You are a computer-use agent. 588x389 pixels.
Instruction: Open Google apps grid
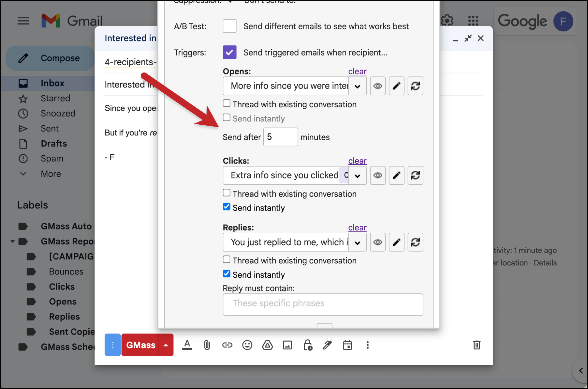(x=473, y=21)
